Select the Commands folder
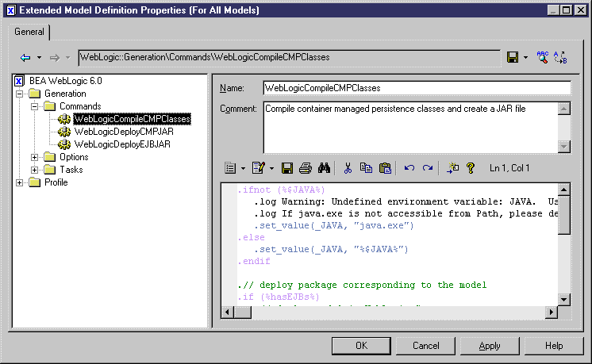This screenshot has height=364, width=592. point(80,106)
